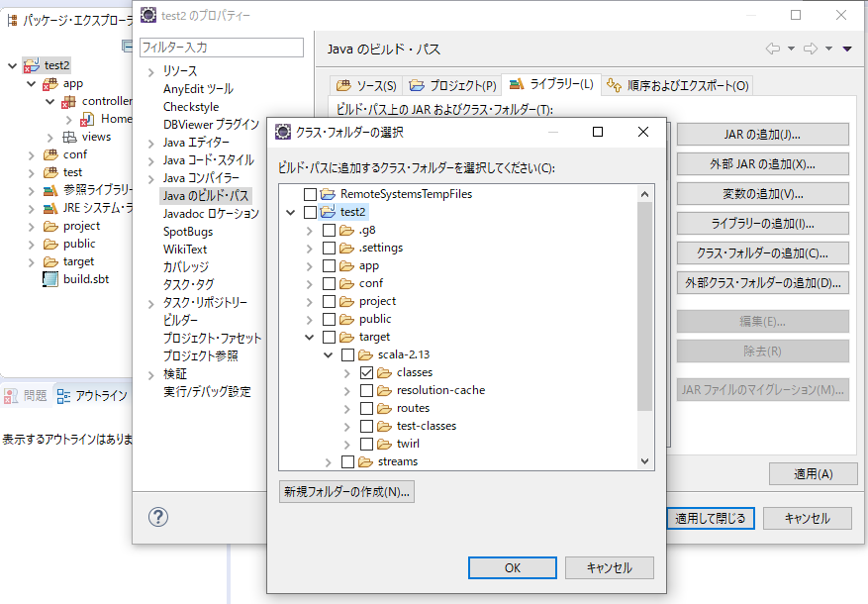The width and height of the screenshot is (868, 604).
Task: Check the .g8 folder checkbox
Action: click(x=329, y=230)
